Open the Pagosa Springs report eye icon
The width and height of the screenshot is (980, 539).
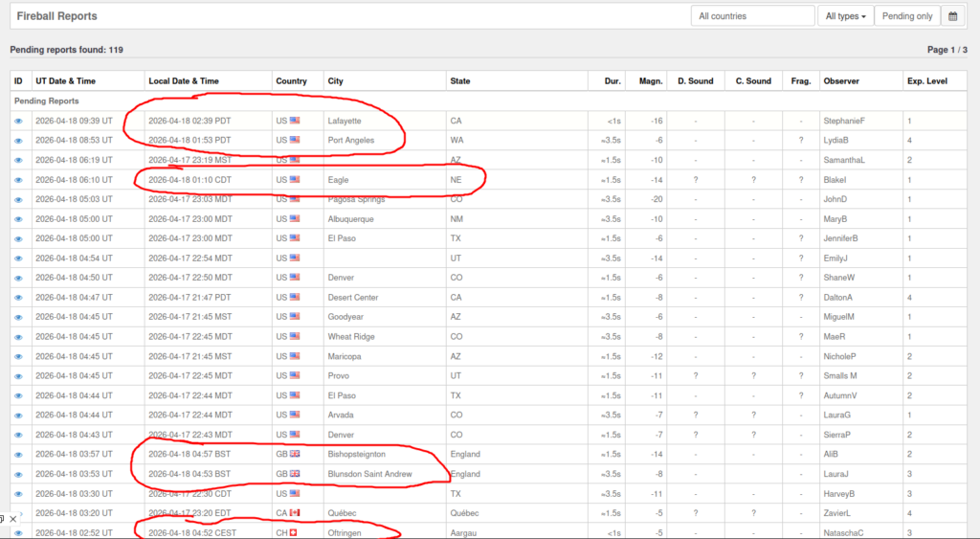click(18, 199)
